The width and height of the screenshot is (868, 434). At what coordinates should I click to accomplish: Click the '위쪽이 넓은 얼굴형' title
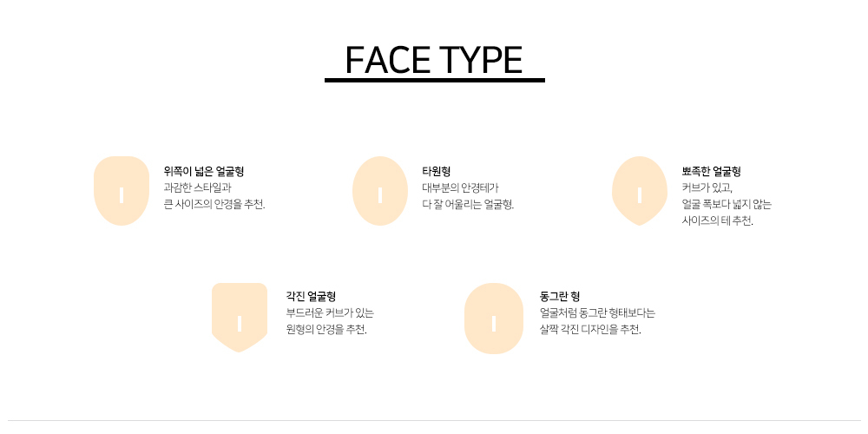204,171
